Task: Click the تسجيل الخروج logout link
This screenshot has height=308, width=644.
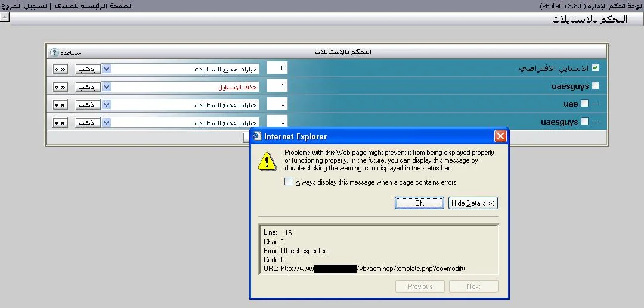Action: (x=24, y=5)
